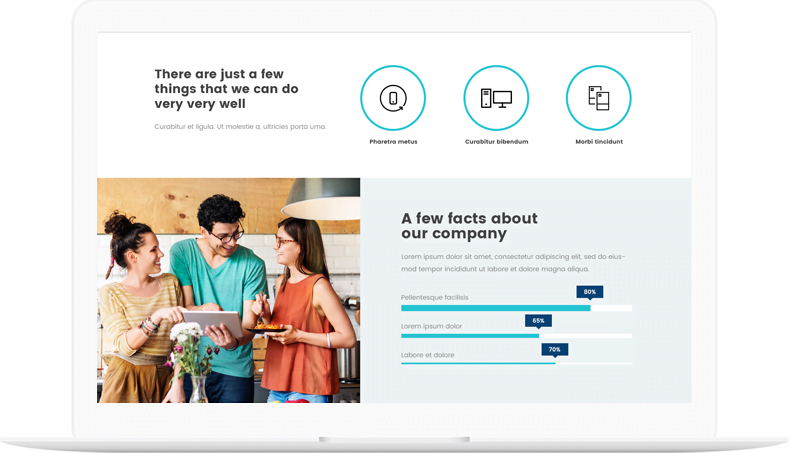Image resolution: width=789 pixels, height=453 pixels.
Task: Click 'A few facts about our company' heading
Action: click(x=469, y=226)
